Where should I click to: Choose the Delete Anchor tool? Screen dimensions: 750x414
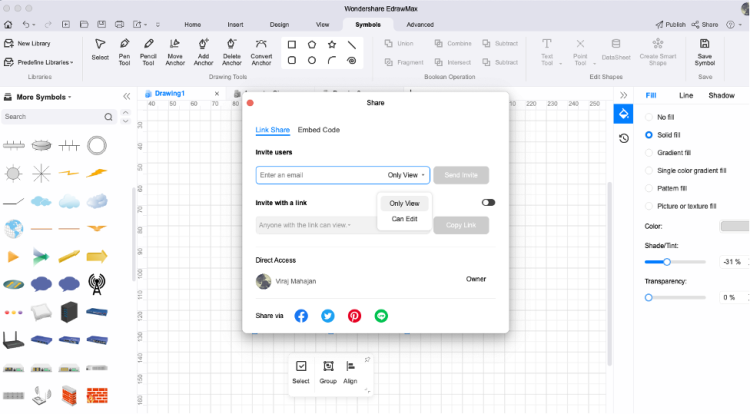tap(232, 52)
